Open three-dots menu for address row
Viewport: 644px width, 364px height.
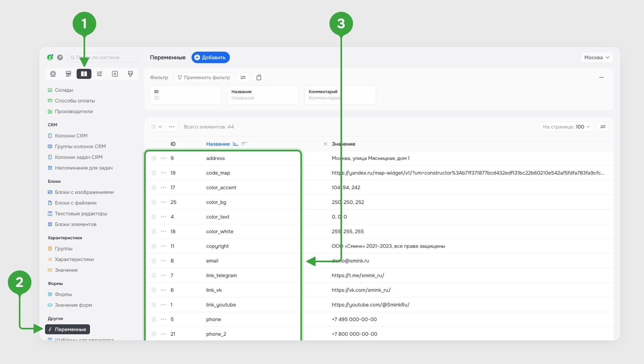164,158
